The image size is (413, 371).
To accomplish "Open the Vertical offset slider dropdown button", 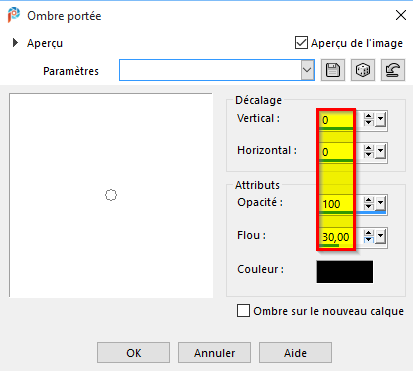I will [x=380, y=119].
